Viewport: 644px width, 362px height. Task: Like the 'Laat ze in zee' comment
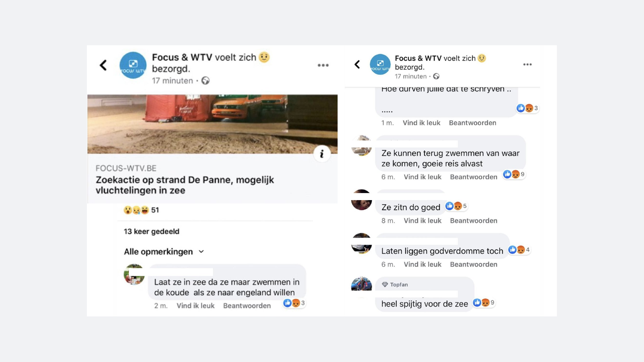coord(196,306)
